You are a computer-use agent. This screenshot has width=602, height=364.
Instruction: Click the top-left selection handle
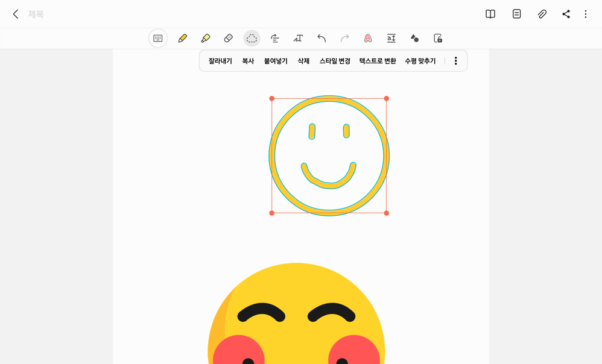(272, 99)
